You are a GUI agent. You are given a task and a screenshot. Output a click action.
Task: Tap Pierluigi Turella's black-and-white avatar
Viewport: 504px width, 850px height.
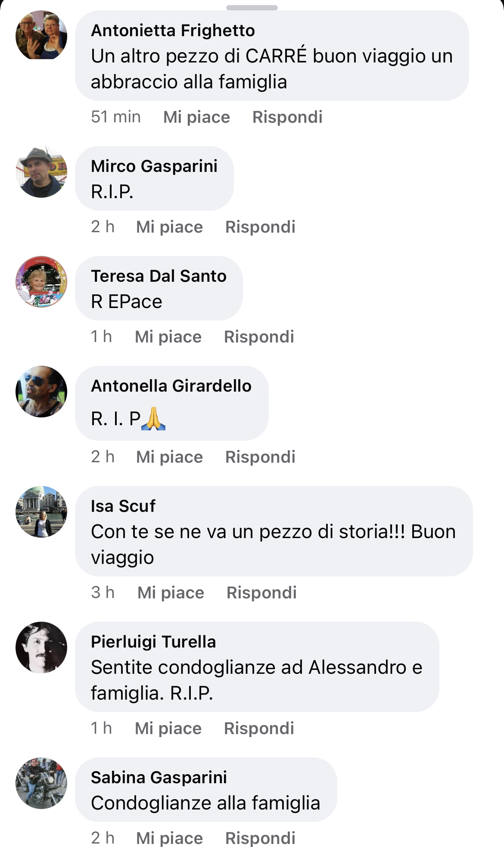(x=41, y=648)
